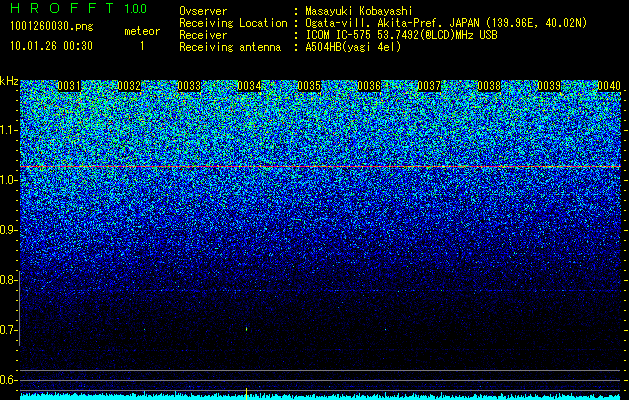Select receiver text ICOM IC-575 53.7492 MHz USB
The image size is (629, 400).
click(x=401, y=35)
